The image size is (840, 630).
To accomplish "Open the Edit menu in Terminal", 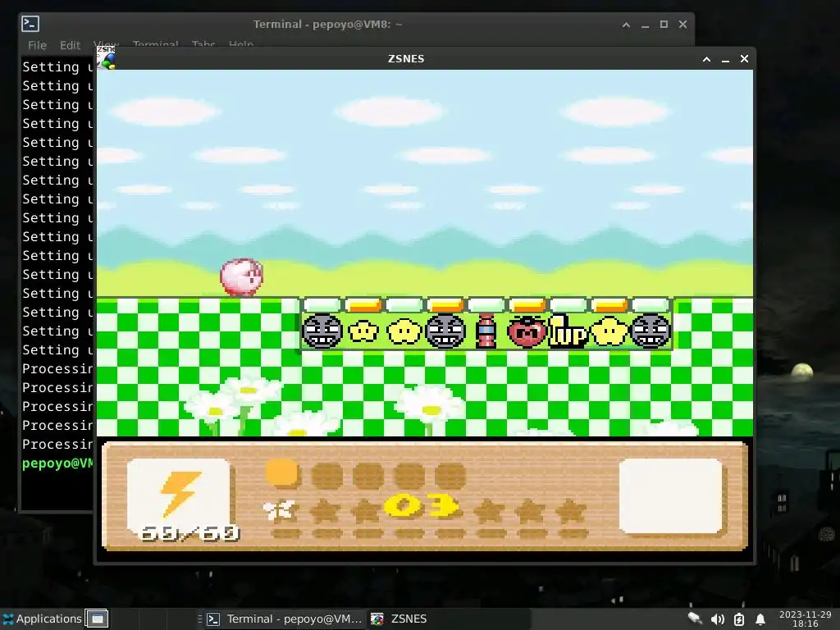I will pos(70,45).
